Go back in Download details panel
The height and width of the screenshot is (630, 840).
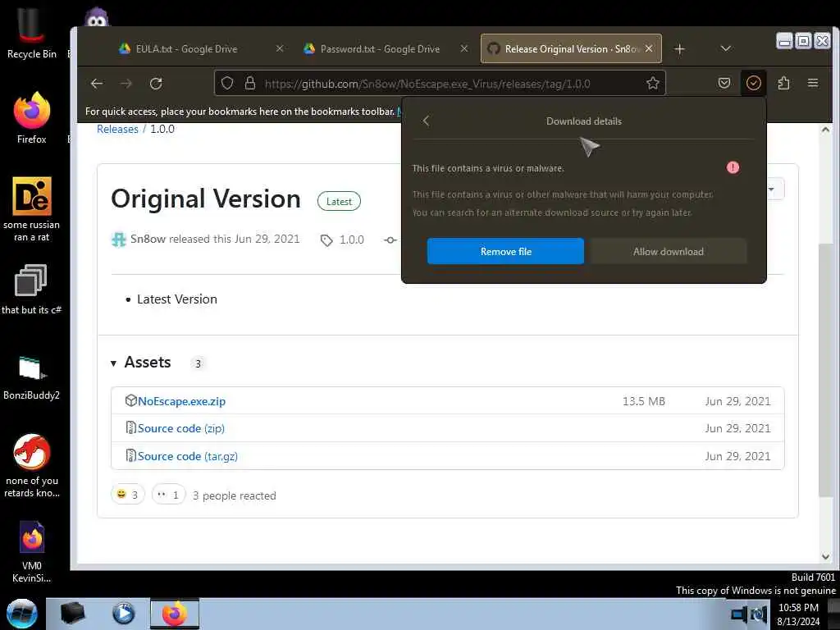pos(426,121)
